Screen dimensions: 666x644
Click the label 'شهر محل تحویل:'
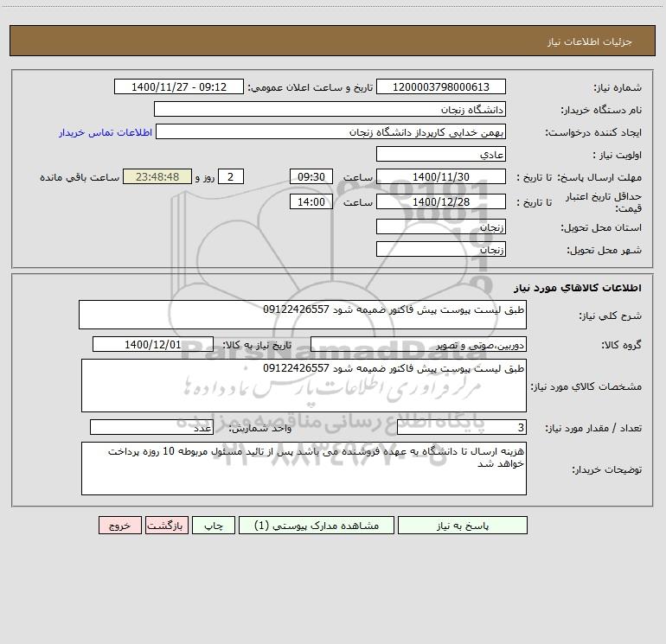pos(605,250)
